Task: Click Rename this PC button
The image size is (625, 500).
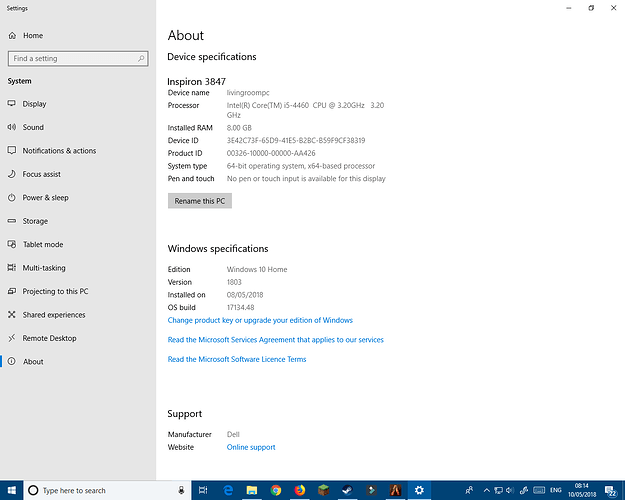Action: [200, 201]
